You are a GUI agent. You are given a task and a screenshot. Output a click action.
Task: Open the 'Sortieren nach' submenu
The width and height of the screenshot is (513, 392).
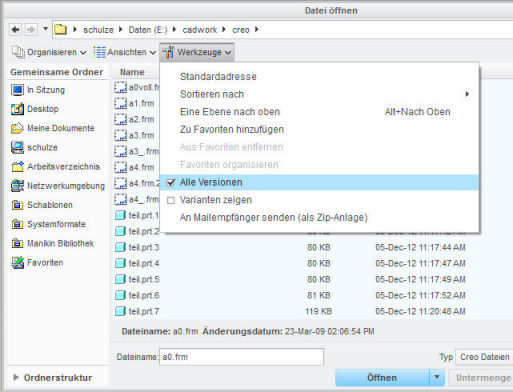319,94
